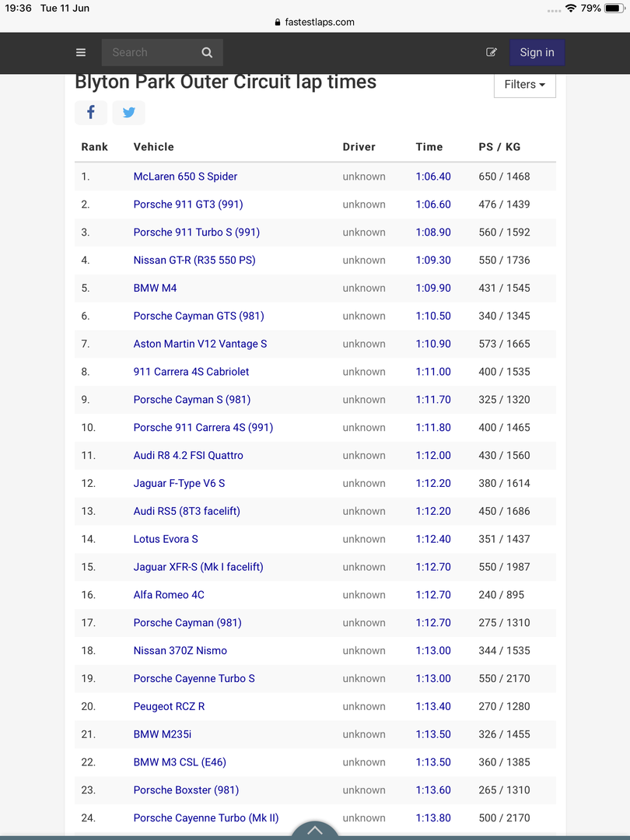Viewport: 630px width, 840px height.
Task: Share page via Facebook icon
Action: (x=91, y=113)
